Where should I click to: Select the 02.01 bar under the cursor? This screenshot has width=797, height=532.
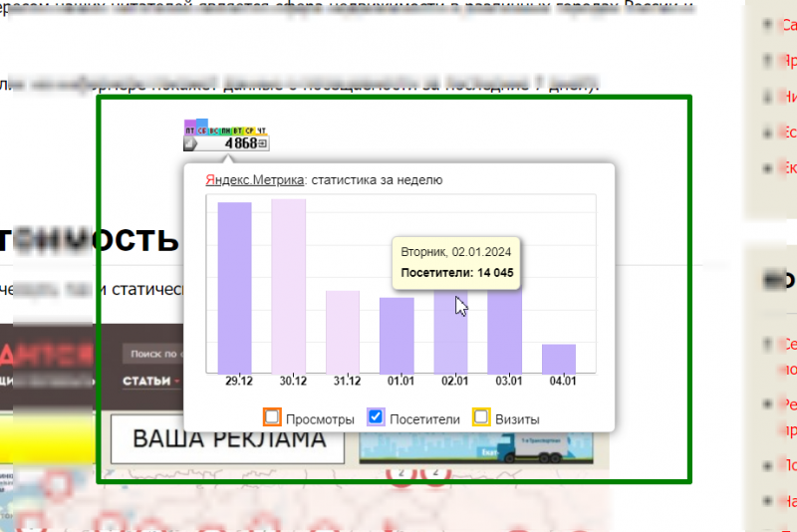[x=450, y=332]
